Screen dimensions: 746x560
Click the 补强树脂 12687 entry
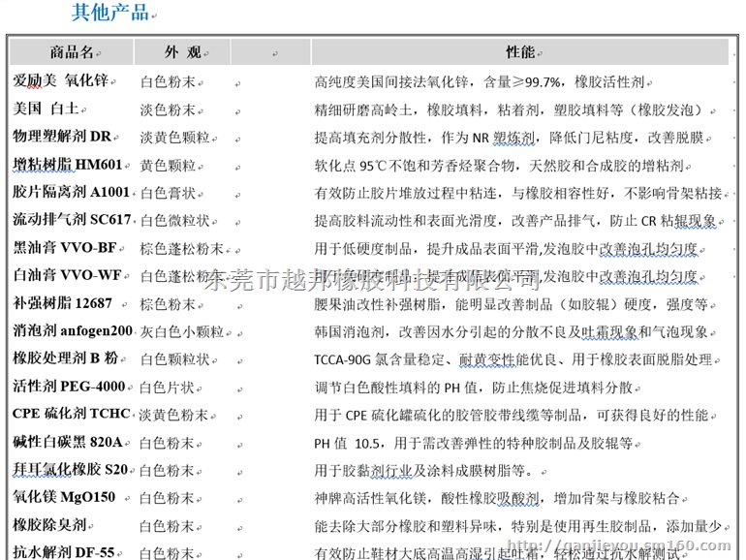pos(63,303)
